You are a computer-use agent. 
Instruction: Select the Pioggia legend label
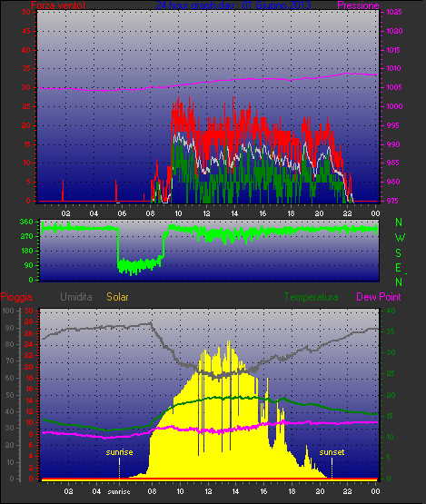(x=16, y=297)
